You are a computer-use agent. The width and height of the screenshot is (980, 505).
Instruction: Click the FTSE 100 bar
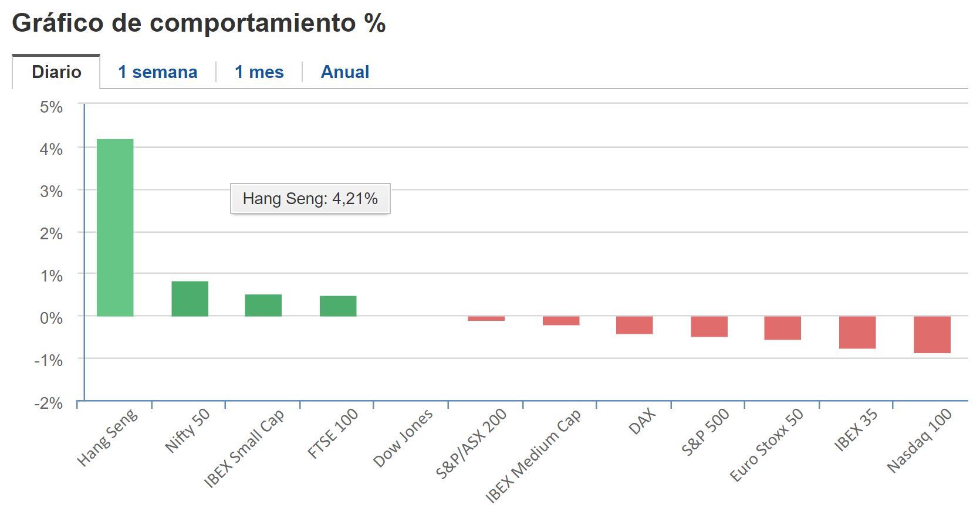(x=338, y=306)
